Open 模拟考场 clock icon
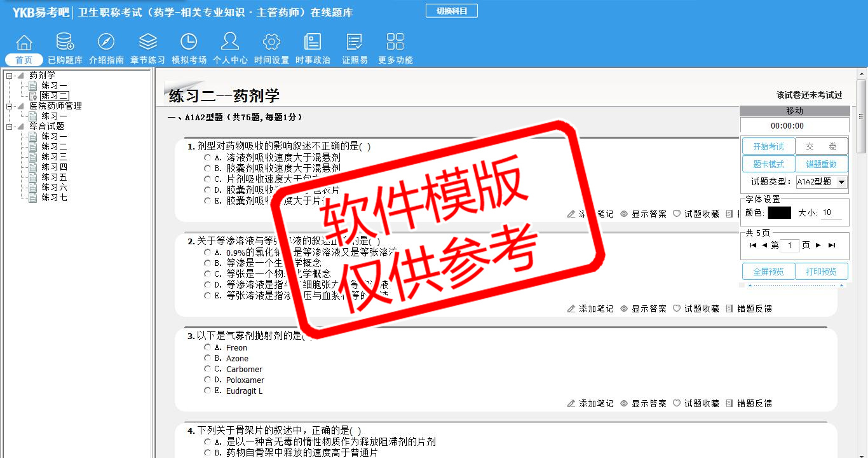This screenshot has height=458, width=868. coord(189,43)
